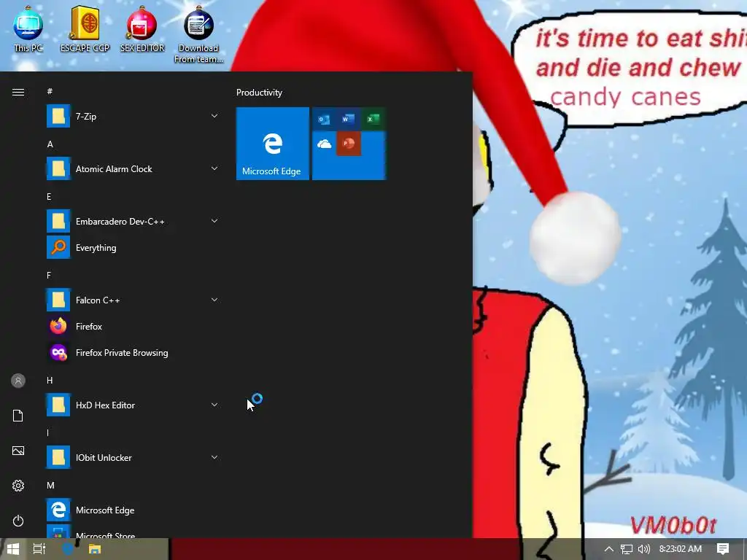The width and height of the screenshot is (747, 560).
Task: Open the ESCAPE CCP desktop shortcut
Action: pyautogui.click(x=85, y=28)
